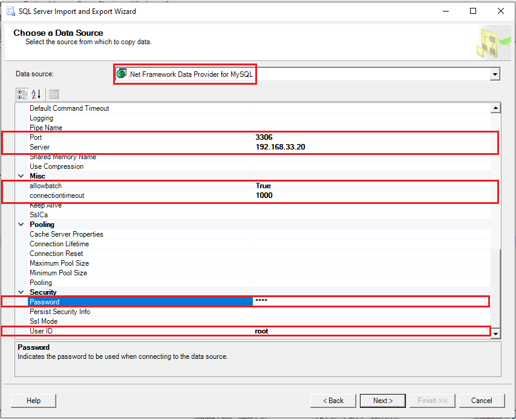Click the masked Password value field
The image size is (516, 420).
[371, 302]
